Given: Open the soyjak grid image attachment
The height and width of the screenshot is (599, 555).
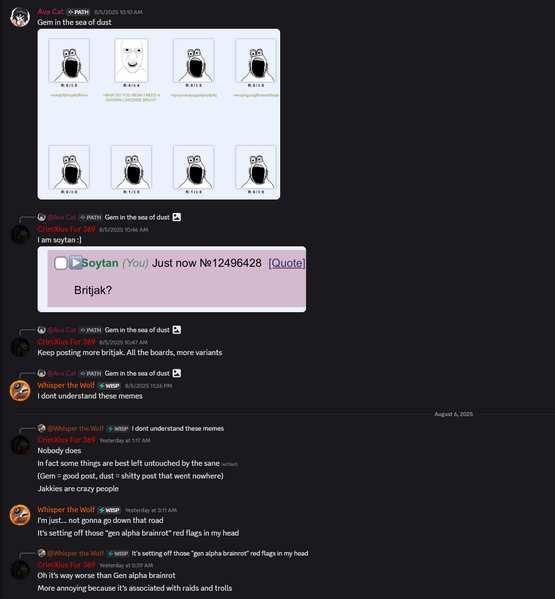Looking at the screenshot, I should pyautogui.click(x=159, y=114).
